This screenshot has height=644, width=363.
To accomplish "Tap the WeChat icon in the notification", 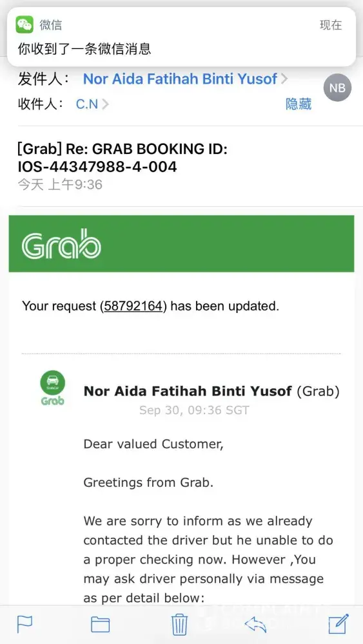I will coord(25,24).
